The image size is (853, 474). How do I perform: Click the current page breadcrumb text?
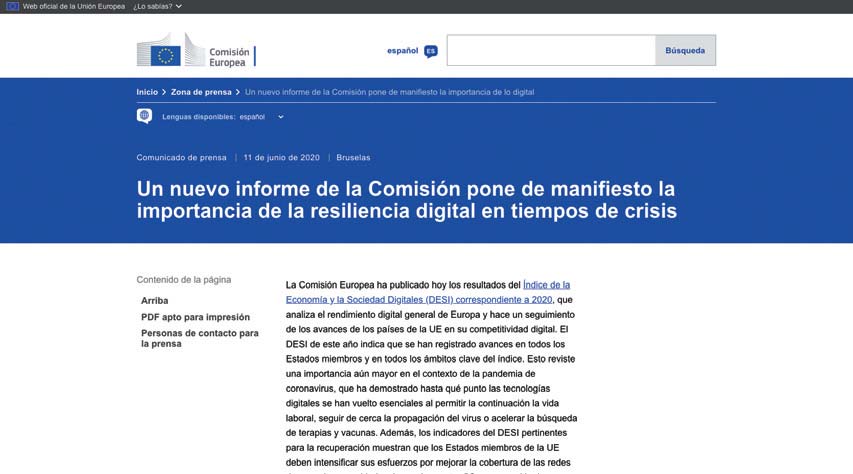(389, 92)
